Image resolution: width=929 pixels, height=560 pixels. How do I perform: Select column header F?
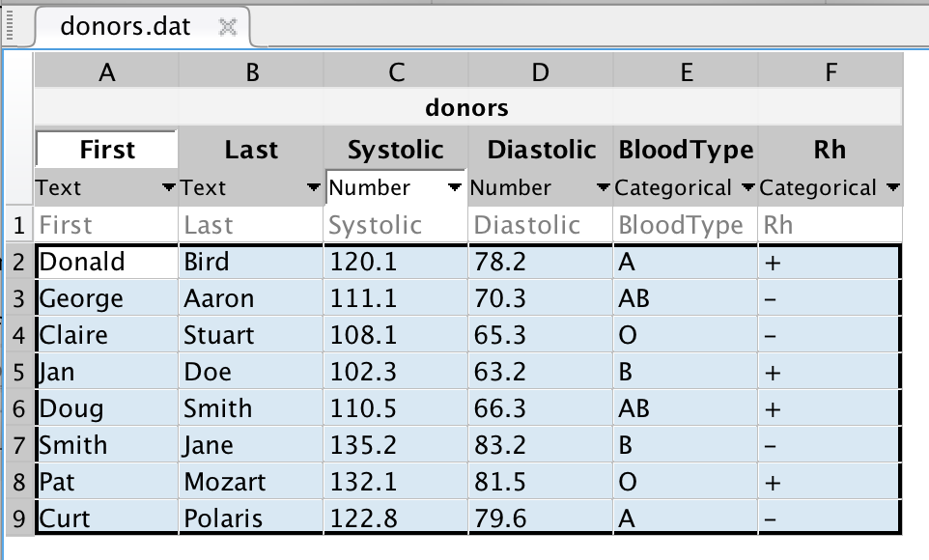pos(830,70)
